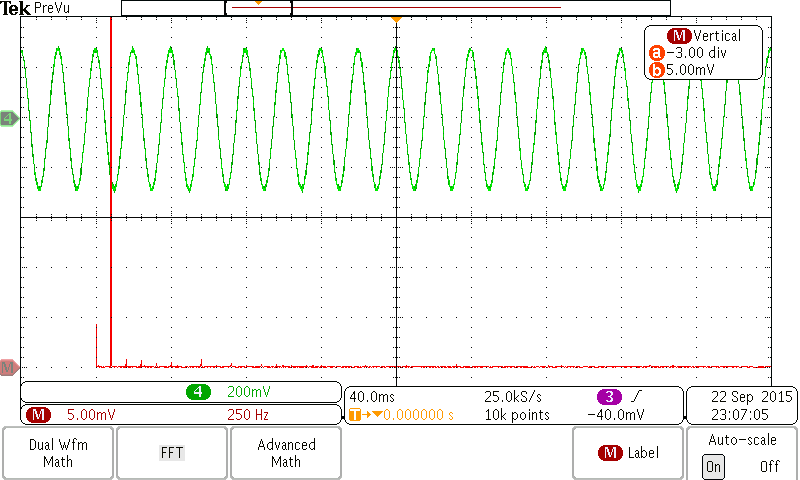Open the M Label menu
This screenshot has height=480, width=800.
[628, 453]
